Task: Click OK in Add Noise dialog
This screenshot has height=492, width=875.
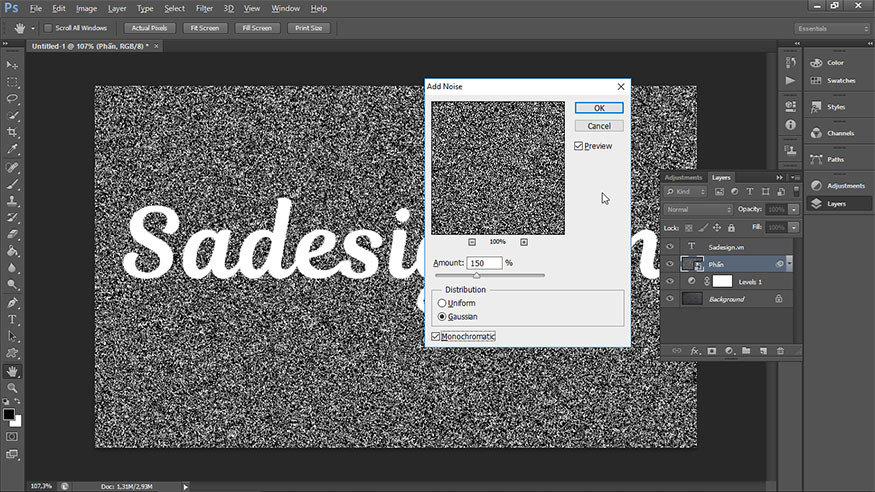Action: [599, 108]
